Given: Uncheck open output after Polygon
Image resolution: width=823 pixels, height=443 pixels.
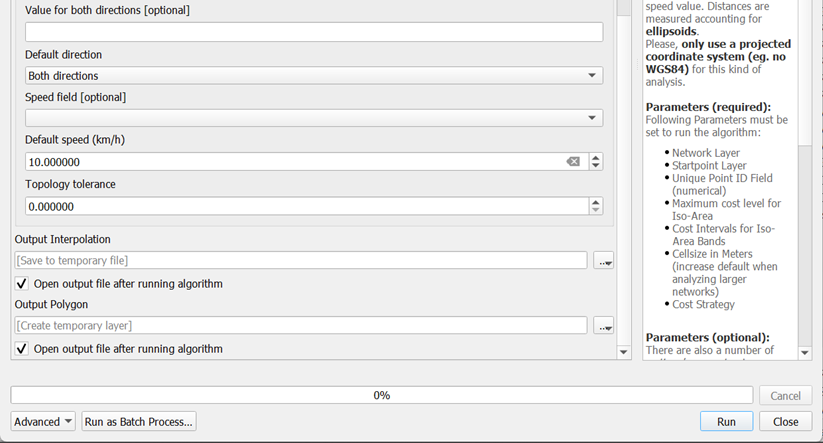Looking at the screenshot, I should (x=23, y=349).
